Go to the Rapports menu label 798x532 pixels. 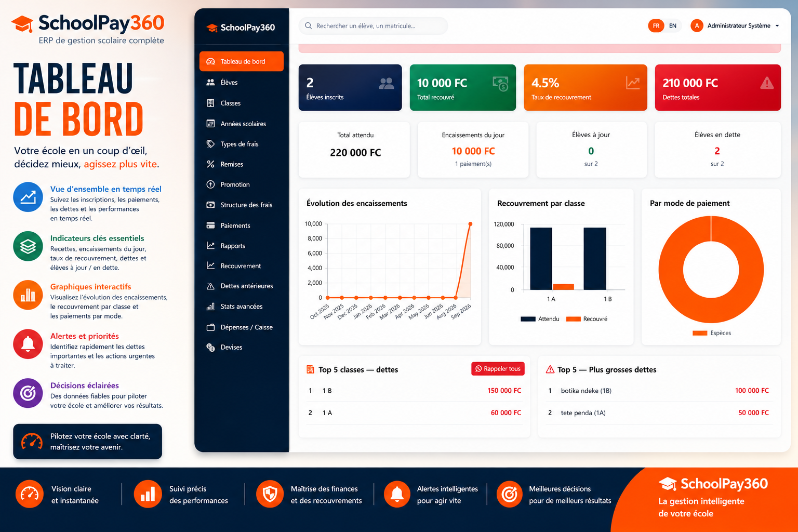point(233,246)
